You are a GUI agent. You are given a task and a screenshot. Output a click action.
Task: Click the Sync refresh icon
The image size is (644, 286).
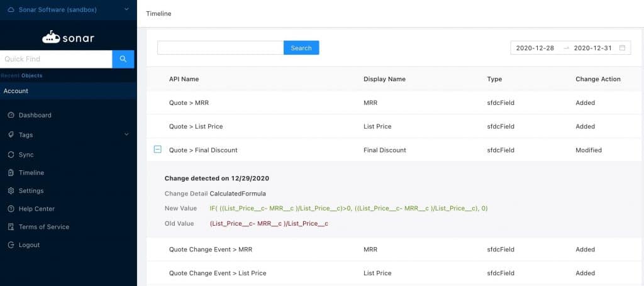tap(11, 155)
